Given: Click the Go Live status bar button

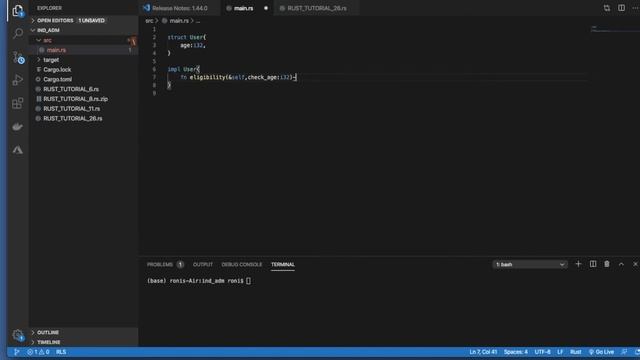Looking at the screenshot, I should (601, 352).
